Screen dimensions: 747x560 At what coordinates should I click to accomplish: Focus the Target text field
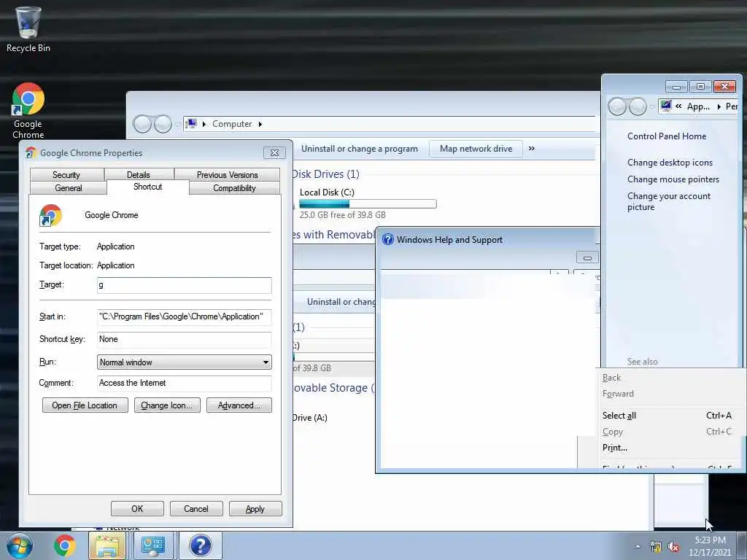185,285
